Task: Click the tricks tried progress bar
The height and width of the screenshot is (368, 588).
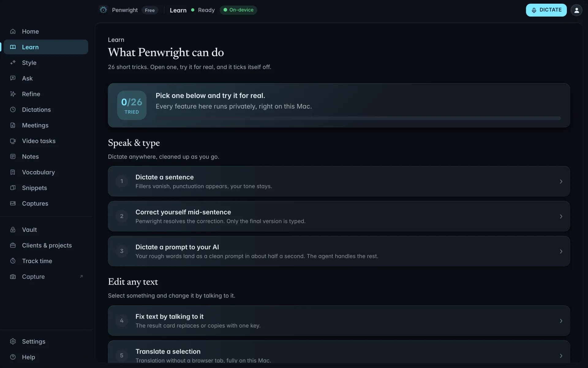Action: coord(358,118)
